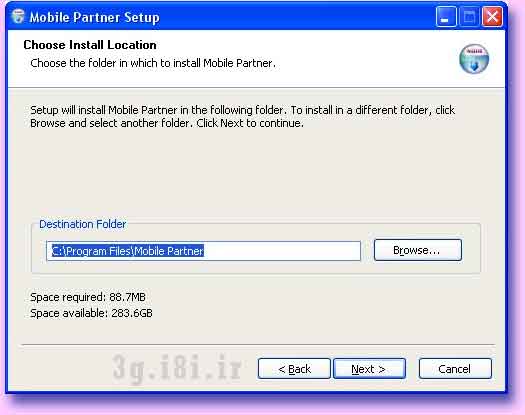Click the Destination Folder path field
This screenshot has height=415, width=525.
point(204,251)
